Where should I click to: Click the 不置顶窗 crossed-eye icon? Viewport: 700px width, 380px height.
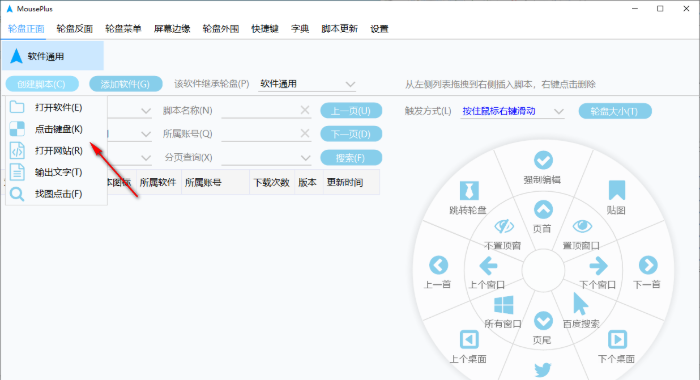(504, 226)
